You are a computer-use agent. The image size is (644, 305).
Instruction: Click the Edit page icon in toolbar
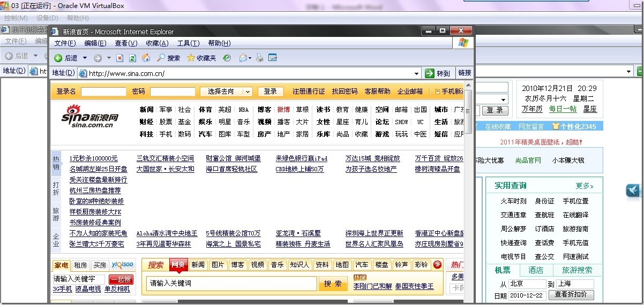point(272,58)
